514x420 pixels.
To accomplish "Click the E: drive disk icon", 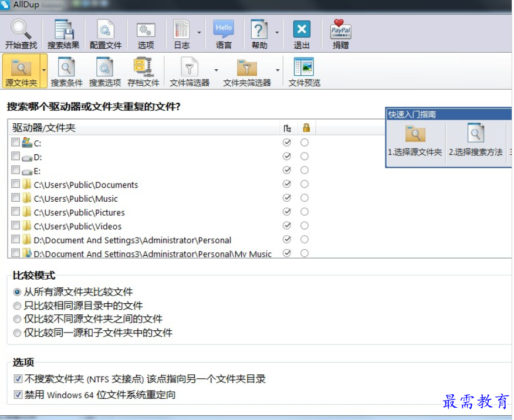I will [27, 172].
